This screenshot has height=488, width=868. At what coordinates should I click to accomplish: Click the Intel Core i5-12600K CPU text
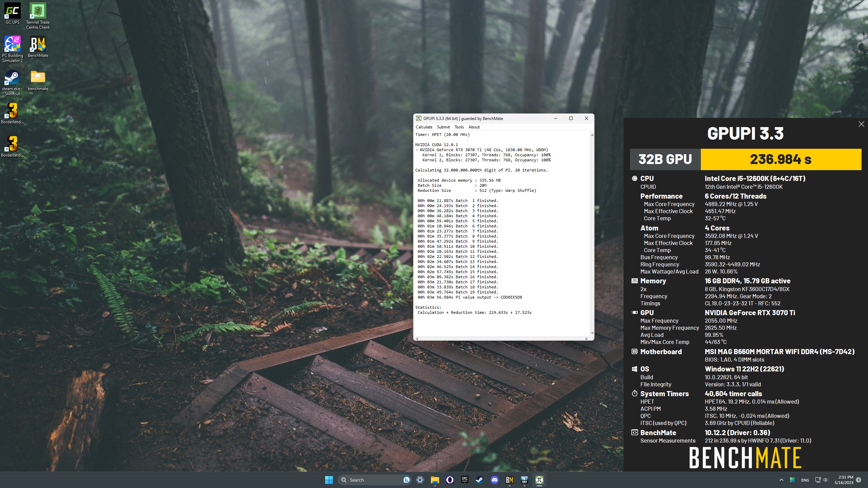click(755, 179)
